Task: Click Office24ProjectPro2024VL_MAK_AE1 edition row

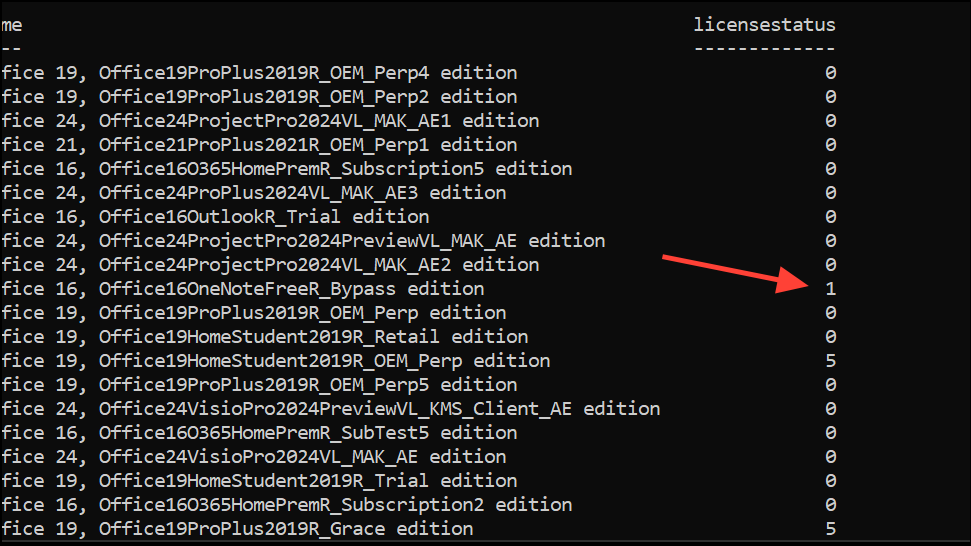Action: click(318, 121)
